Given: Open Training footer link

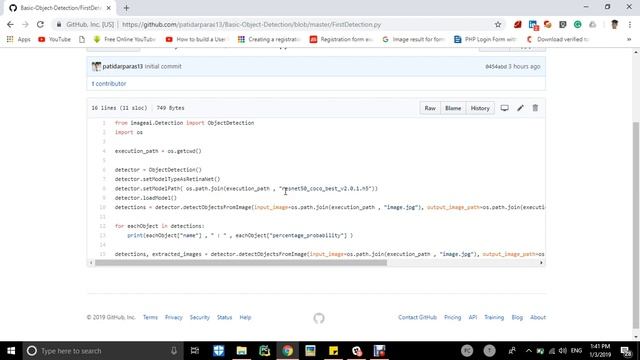Looking at the screenshot, I should tap(494, 317).
